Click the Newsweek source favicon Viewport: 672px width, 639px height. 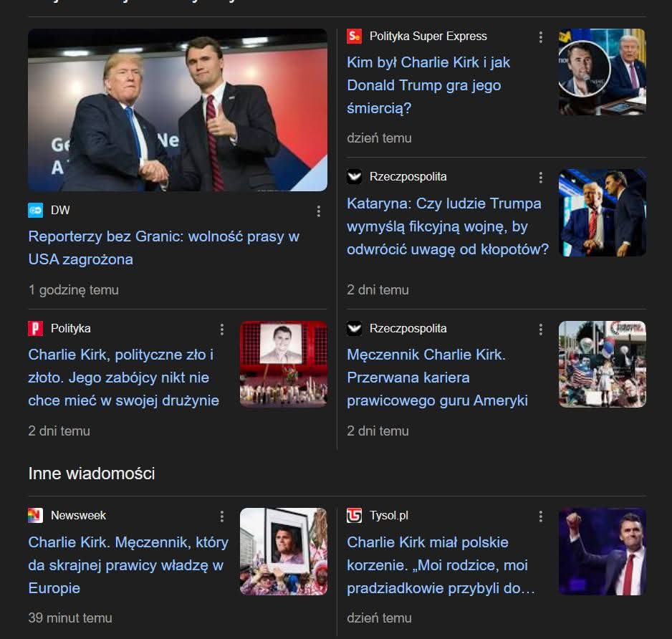click(x=36, y=516)
